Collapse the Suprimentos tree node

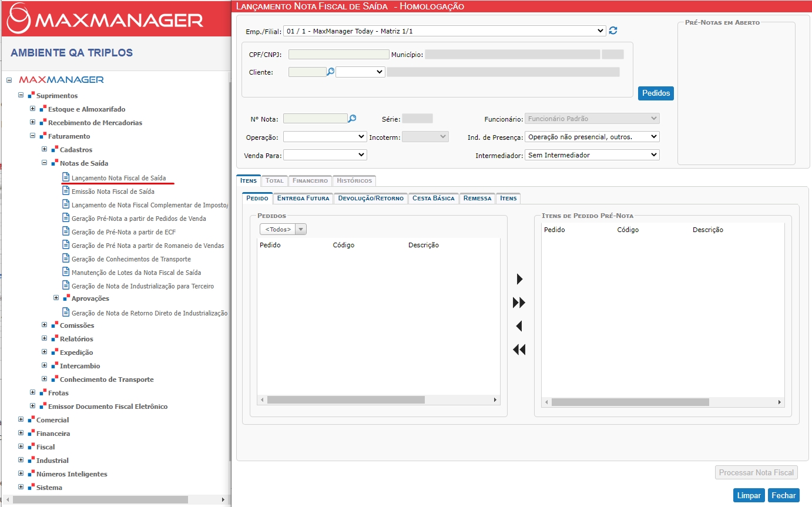pos(21,95)
